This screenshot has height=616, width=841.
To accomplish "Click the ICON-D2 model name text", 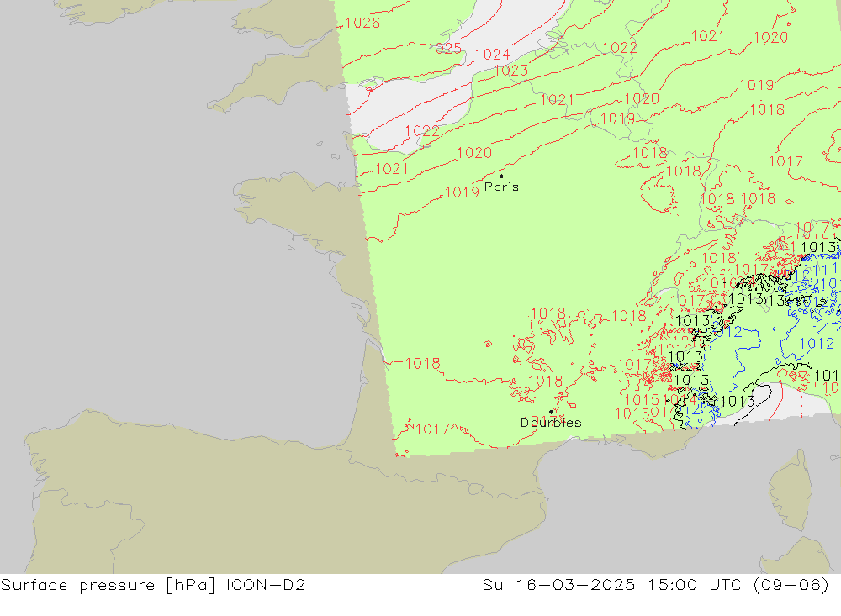I will (x=266, y=585).
